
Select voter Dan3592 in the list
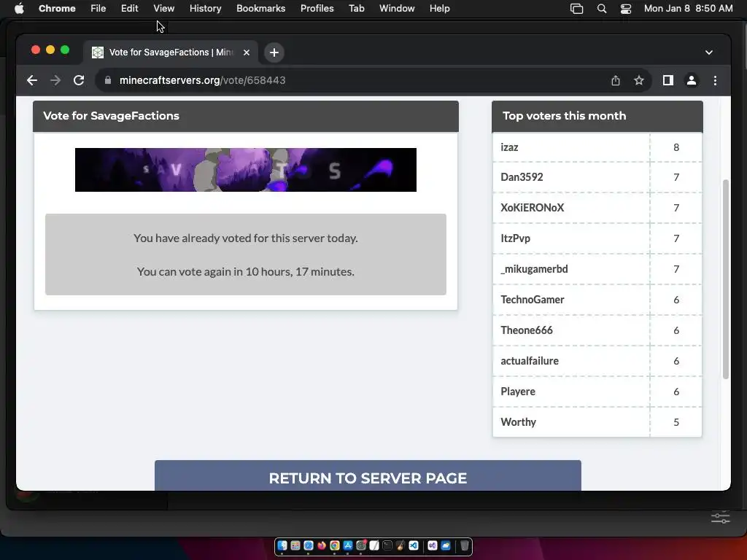[x=522, y=177]
